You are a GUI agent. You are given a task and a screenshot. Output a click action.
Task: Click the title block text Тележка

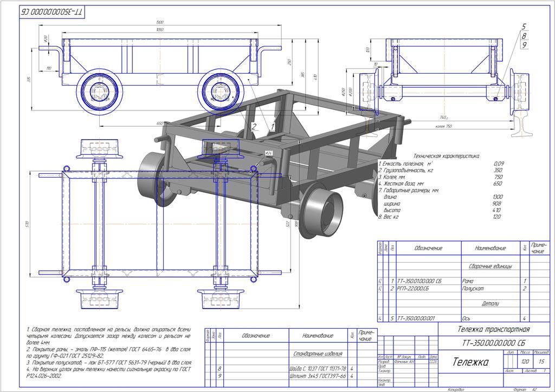click(x=470, y=362)
